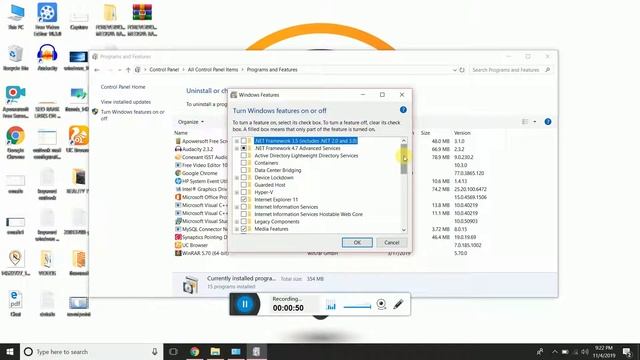Expand the Legacy Components node
Viewport: 640px width, 360px height.
[237, 222]
